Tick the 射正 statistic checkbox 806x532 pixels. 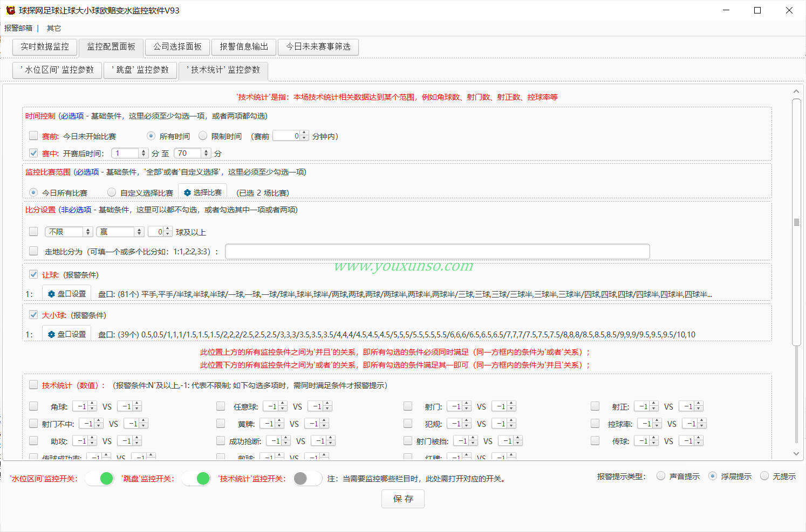tap(595, 406)
